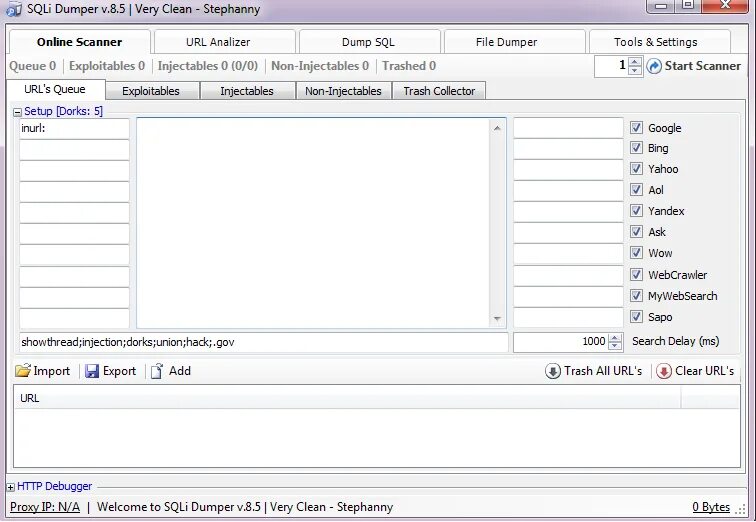Uncheck the Google search engine checkbox

[x=636, y=127]
